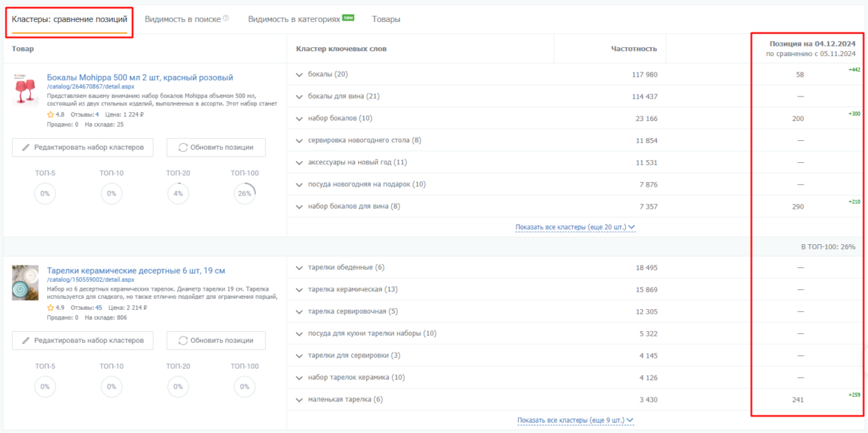Screen dimensions: 868x433
Task: Click stock text На складе: 806
Action: point(106,318)
